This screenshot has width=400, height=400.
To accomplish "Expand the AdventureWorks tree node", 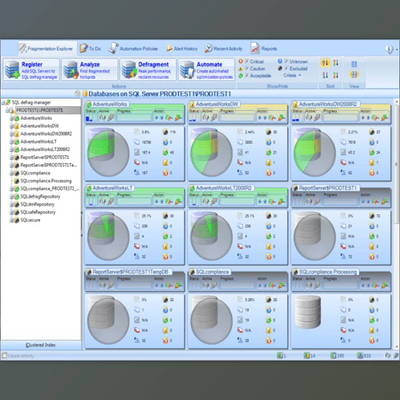I will pos(11,118).
